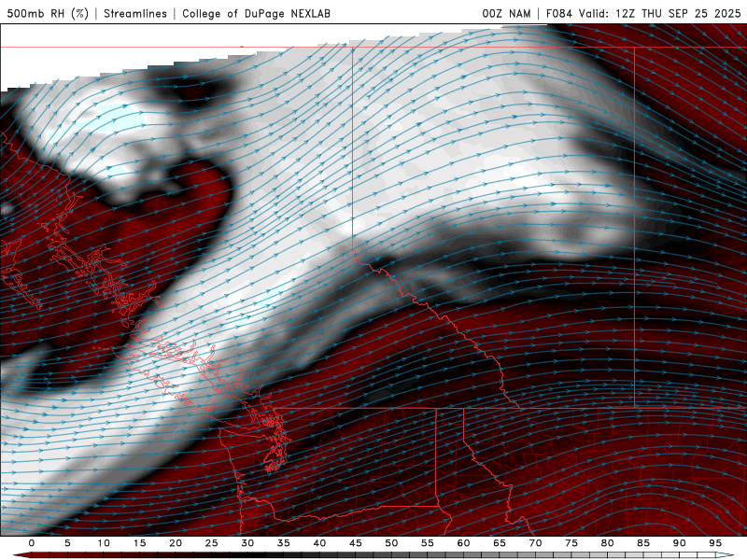Select the "95" color scale label
The image size is (747, 560).
coord(715,543)
